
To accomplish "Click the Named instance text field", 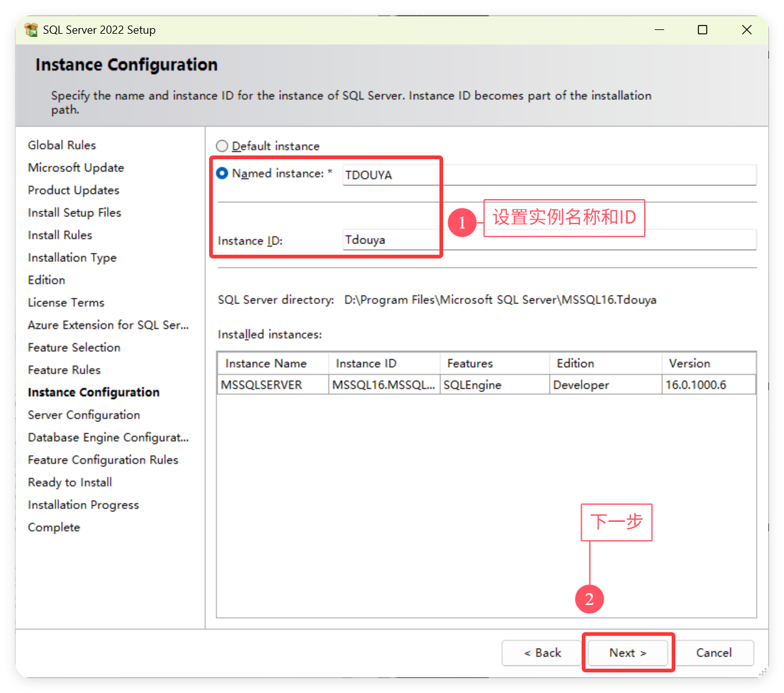I will point(549,175).
